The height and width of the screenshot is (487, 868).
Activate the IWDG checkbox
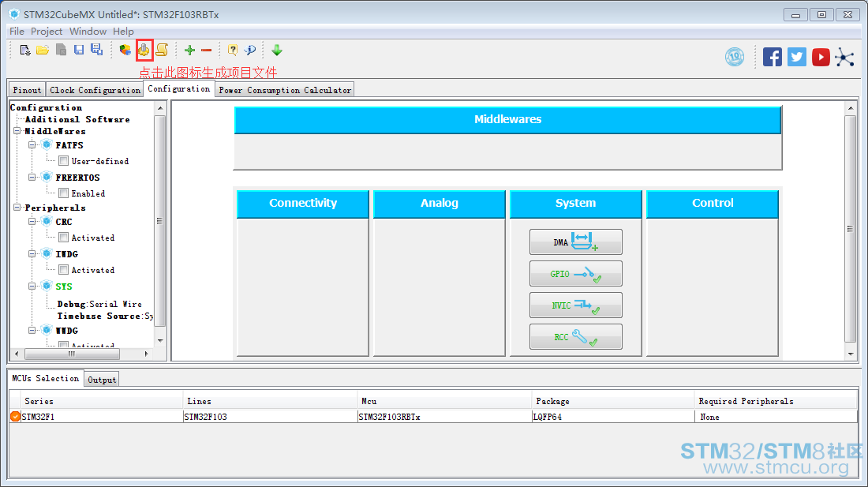pos(64,270)
